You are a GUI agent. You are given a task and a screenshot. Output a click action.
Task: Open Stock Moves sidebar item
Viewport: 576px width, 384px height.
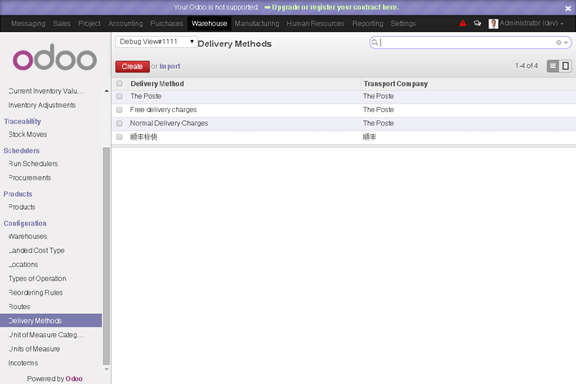point(28,134)
